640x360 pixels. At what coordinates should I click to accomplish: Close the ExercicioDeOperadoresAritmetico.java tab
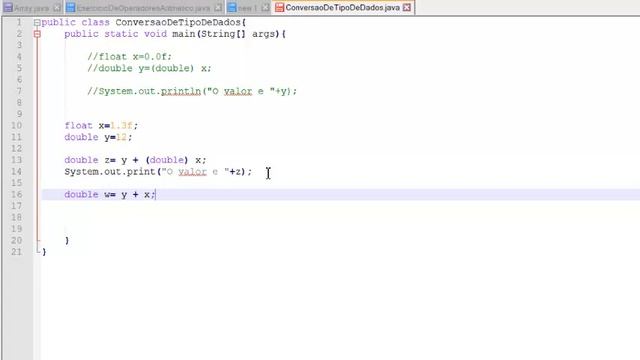(x=218, y=8)
